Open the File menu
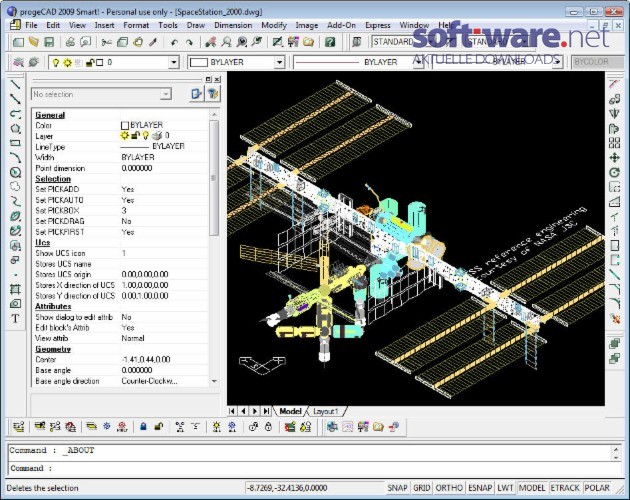This screenshot has width=630, height=500. (31, 25)
